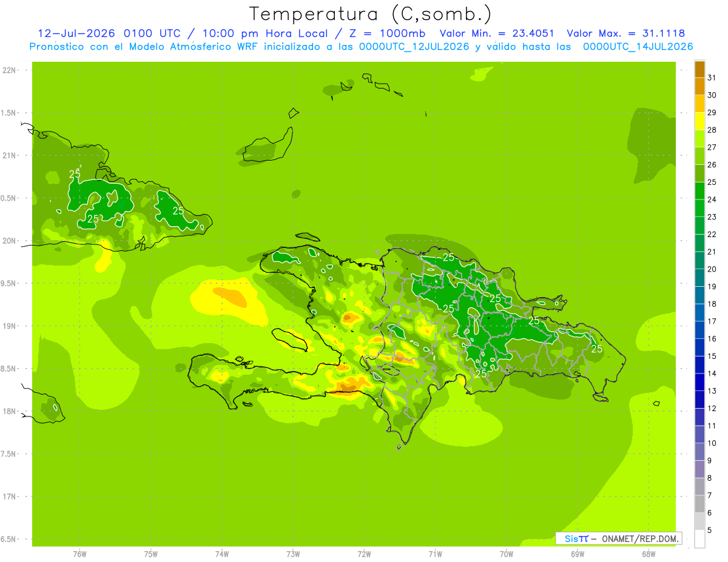728x562 pixels.
Task: Click the "70W" longitude label
Action: [x=507, y=554]
